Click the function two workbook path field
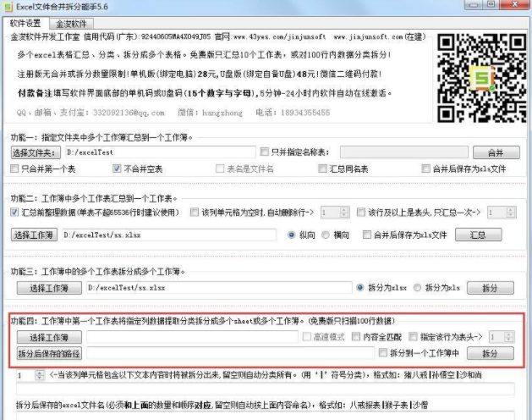The width and height of the screenshot is (532, 420). pos(169,235)
